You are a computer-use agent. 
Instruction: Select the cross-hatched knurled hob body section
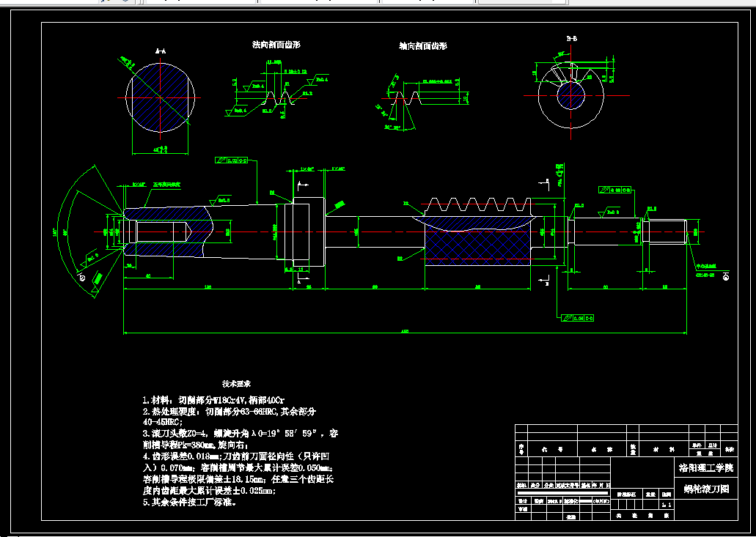tap(477, 245)
